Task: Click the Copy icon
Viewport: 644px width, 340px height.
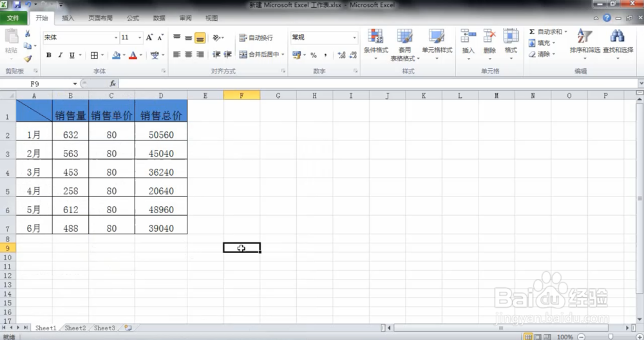Action: pyautogui.click(x=28, y=46)
